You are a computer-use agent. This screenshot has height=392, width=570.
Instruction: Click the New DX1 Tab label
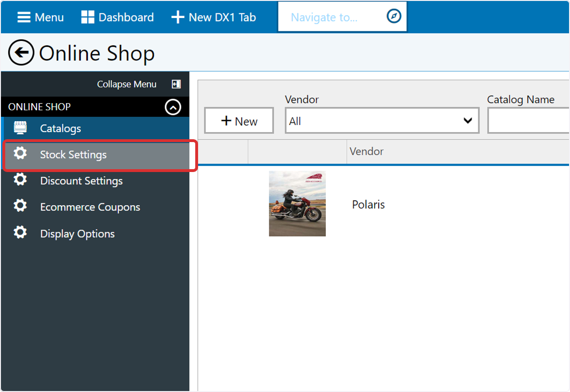(222, 18)
